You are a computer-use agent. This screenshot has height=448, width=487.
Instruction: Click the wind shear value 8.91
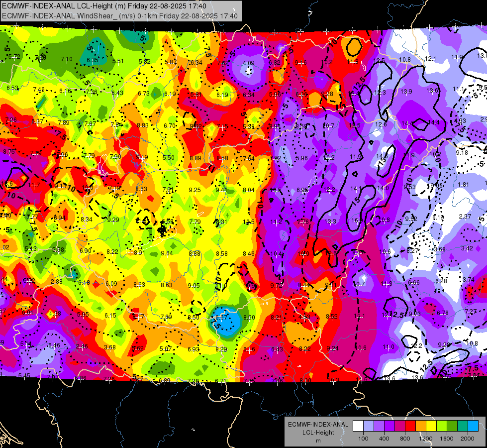point(139,253)
